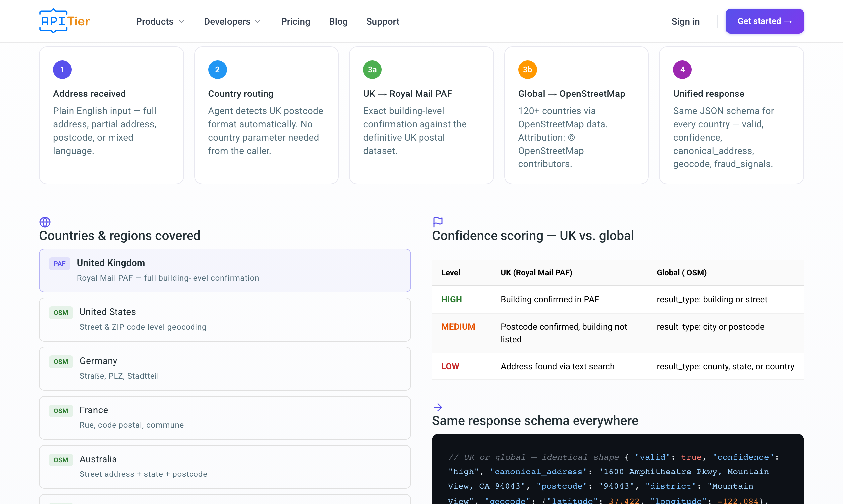Click 'Street address + state + postcode' text
The image size is (843, 504).
point(143,474)
